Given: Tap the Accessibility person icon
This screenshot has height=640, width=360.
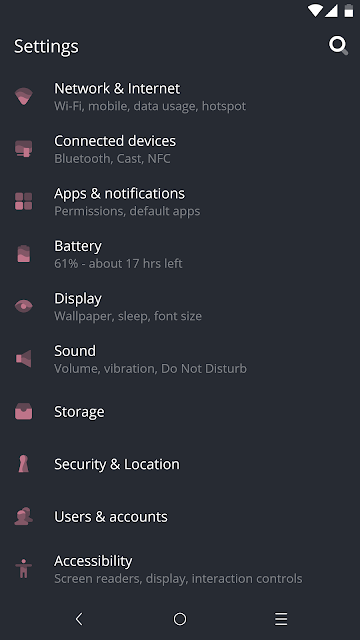Looking at the screenshot, I should (x=24, y=568).
